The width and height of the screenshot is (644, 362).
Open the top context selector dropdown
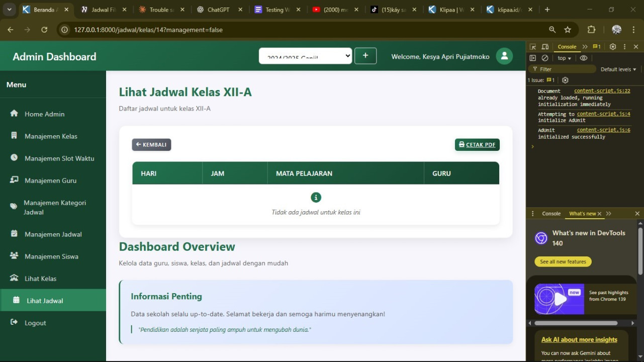(x=564, y=58)
